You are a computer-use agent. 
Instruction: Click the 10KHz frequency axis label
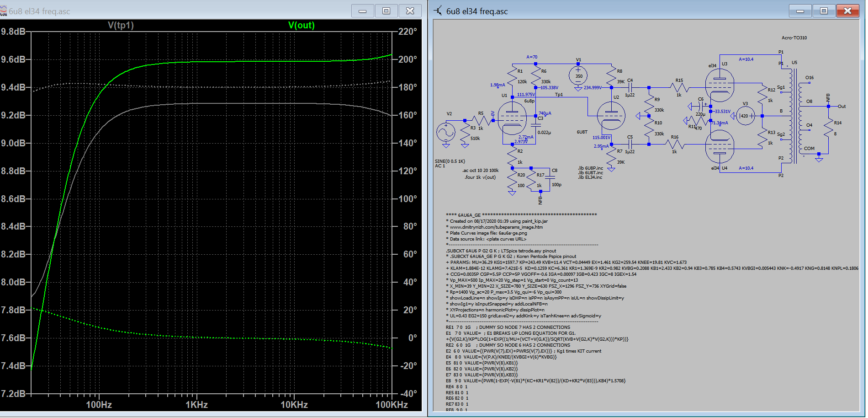click(x=294, y=405)
